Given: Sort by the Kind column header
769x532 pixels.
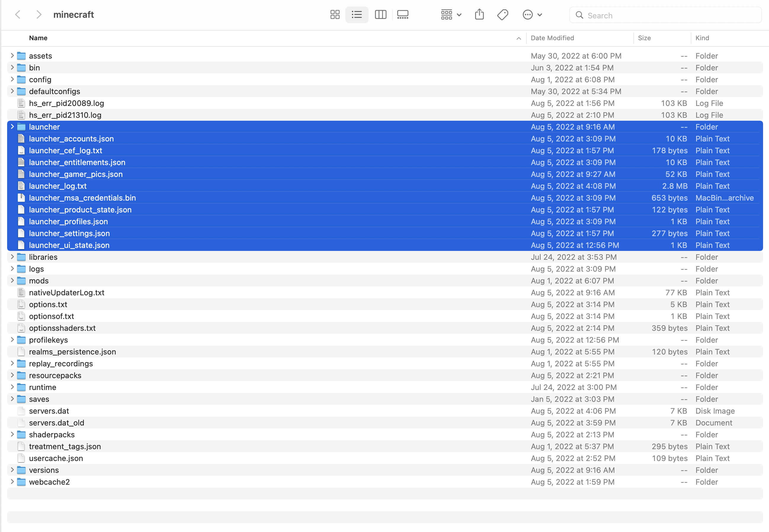Looking at the screenshot, I should [702, 38].
